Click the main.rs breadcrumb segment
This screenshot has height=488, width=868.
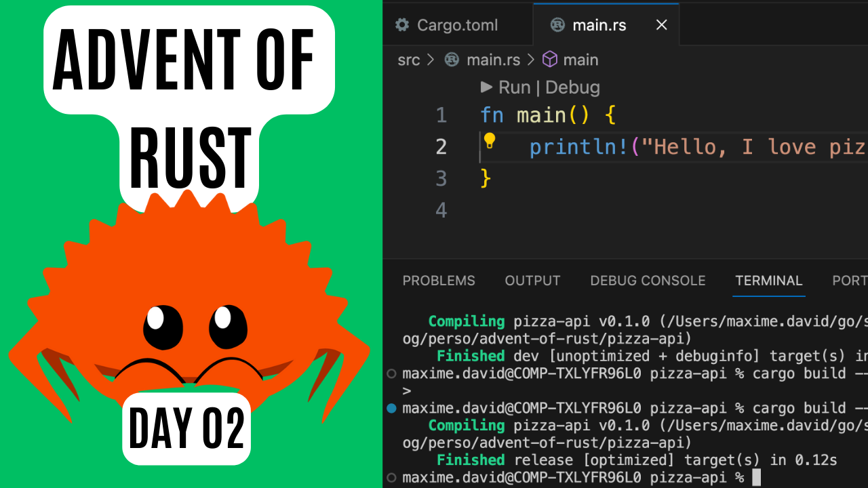(493, 60)
